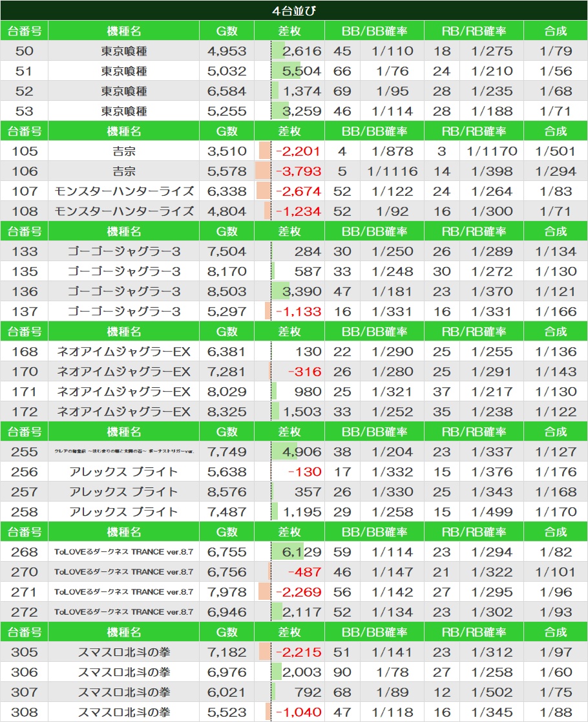This screenshot has height=722, width=588.
Task: Click the -2,269 difference value
Action: point(297,591)
